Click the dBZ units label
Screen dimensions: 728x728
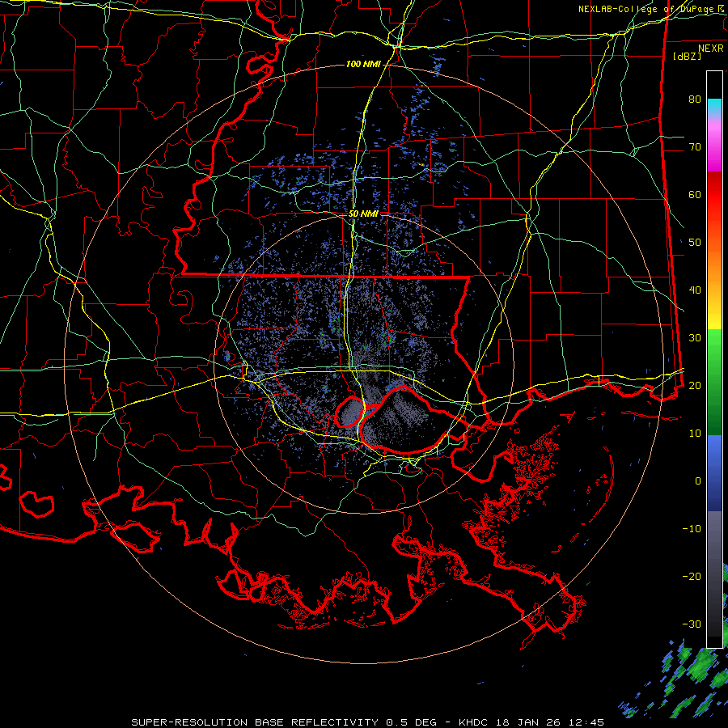pyautogui.click(x=687, y=56)
